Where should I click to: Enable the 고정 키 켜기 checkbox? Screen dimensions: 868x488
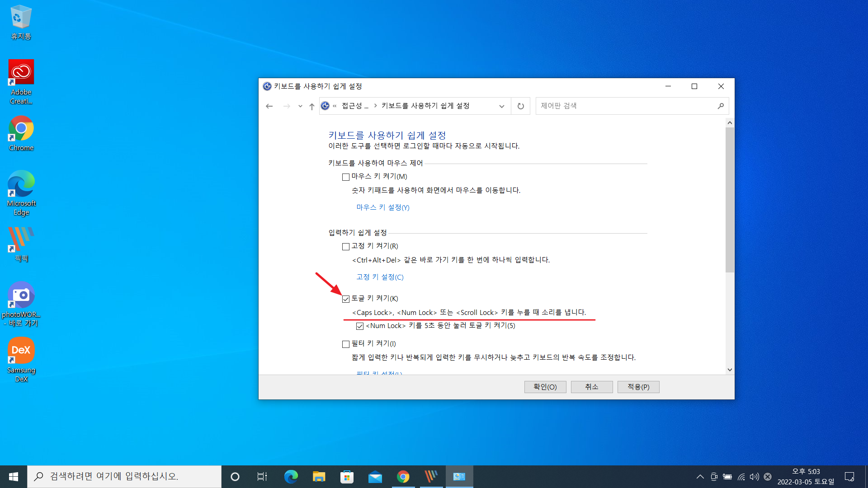[346, 247]
